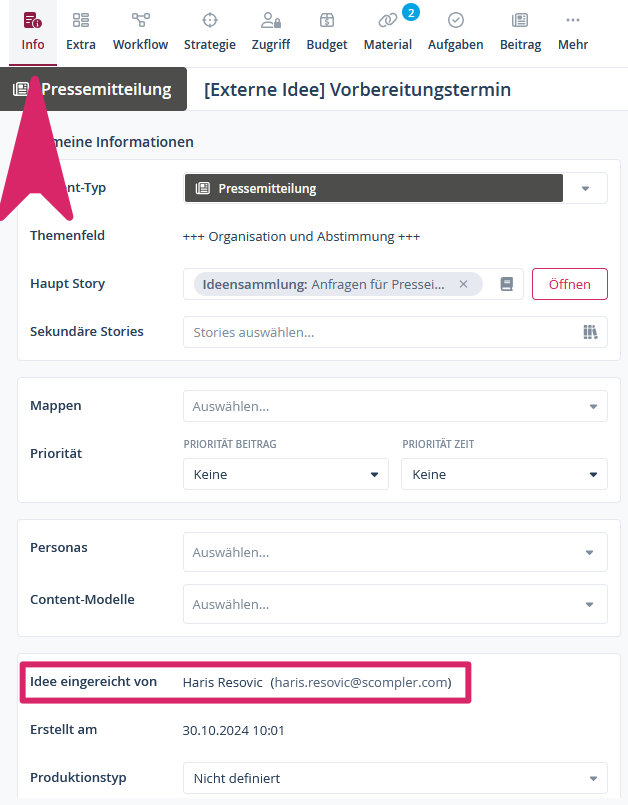
Task: Switch to the Workflow tab
Action: pyautogui.click(x=140, y=31)
